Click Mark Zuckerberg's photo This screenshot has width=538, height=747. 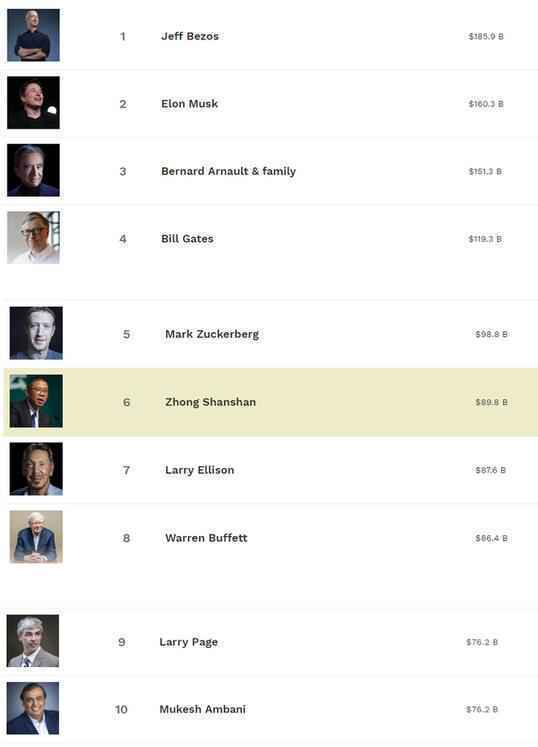[36, 333]
